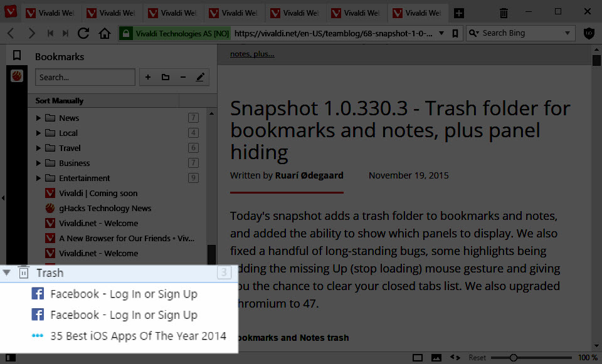The height and width of the screenshot is (364, 602).
Task: Open page actions code brackets icon
Action: 455,358
